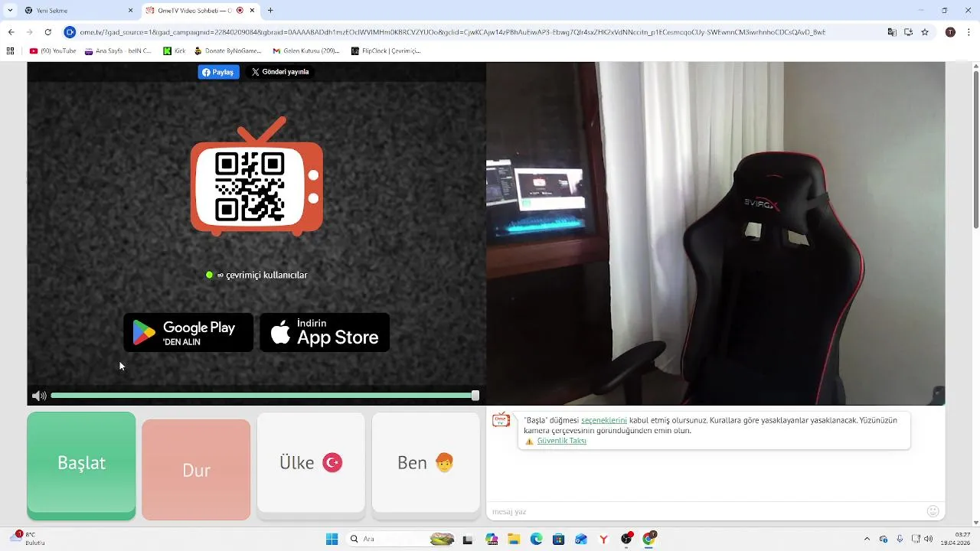
Task: Open the Chrome profile avatar
Action: 950,32
